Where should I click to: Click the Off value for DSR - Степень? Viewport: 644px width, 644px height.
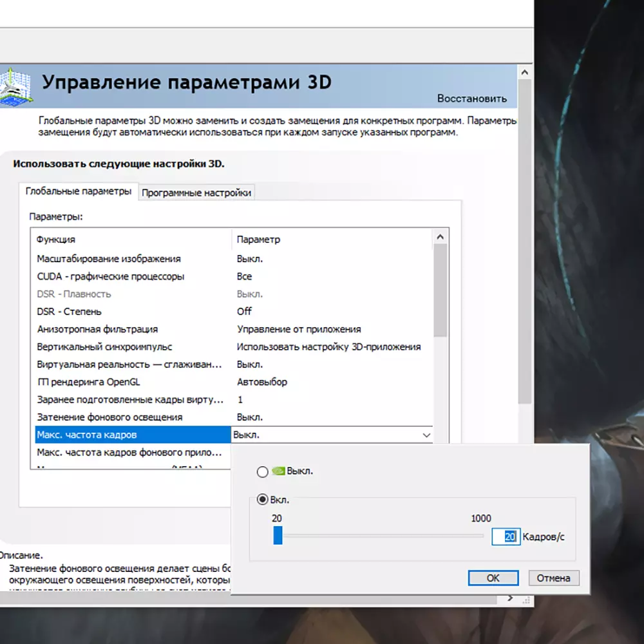pyautogui.click(x=244, y=311)
